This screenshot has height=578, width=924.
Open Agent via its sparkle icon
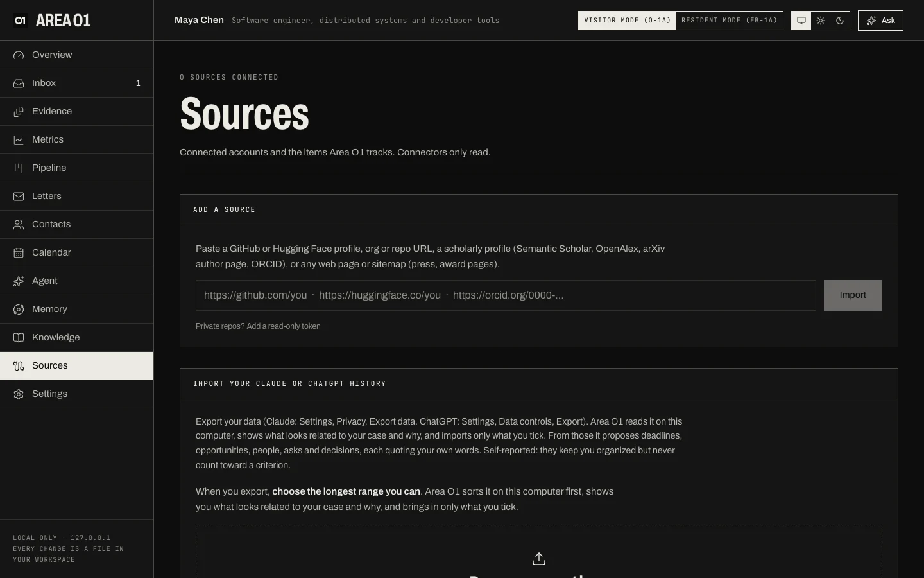point(19,281)
